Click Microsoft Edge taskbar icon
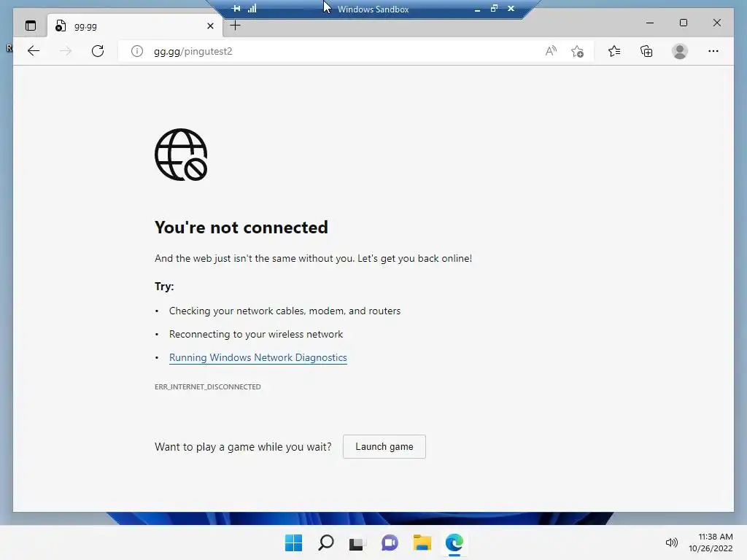 point(454,542)
